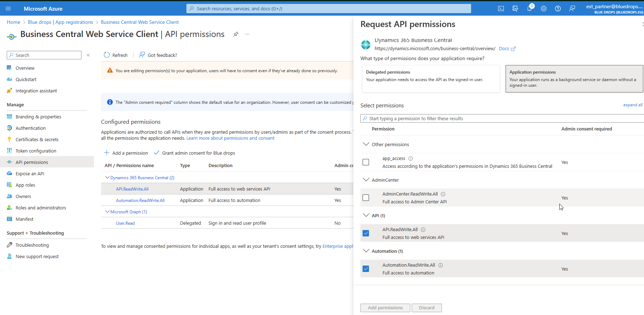Collapse the AdminCenter permission group
644x315 pixels.
click(x=366, y=180)
